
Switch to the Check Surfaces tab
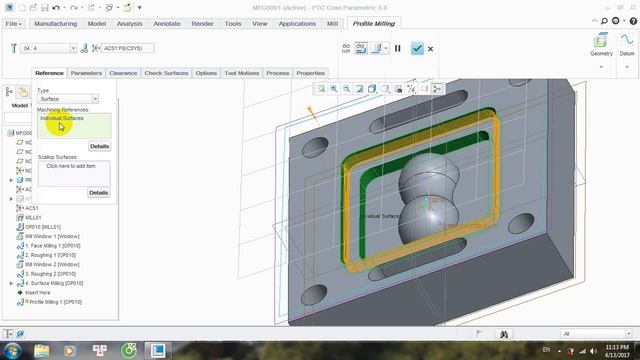tap(166, 73)
